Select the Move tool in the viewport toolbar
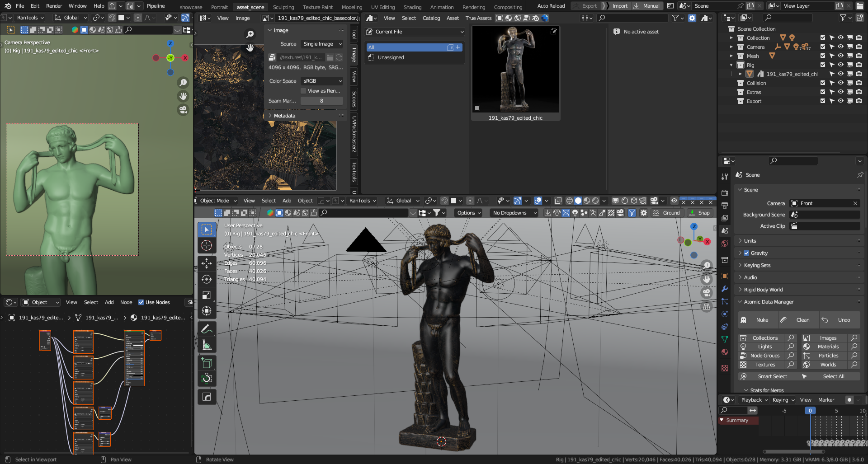The height and width of the screenshot is (464, 868). pyautogui.click(x=207, y=263)
